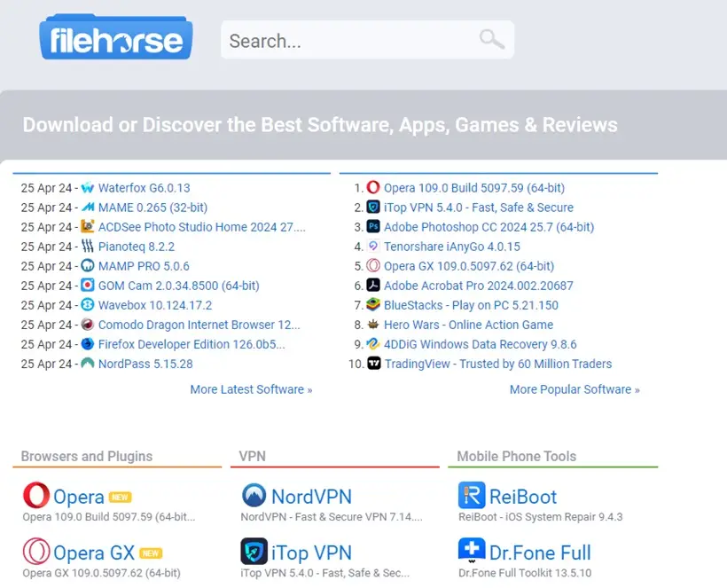Screen dimensions: 727x588
Task: Open Opera GX 109.0.5097.62 popular link
Action: point(469,266)
